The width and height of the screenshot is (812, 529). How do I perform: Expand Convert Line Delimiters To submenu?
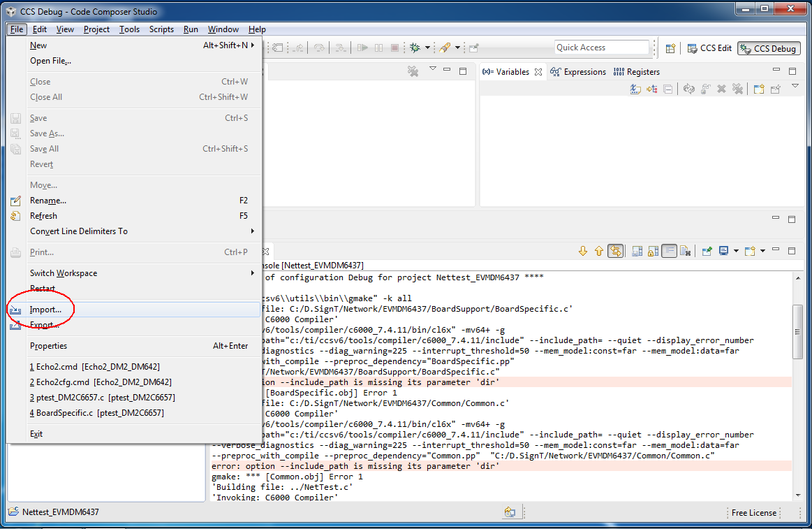coord(253,231)
